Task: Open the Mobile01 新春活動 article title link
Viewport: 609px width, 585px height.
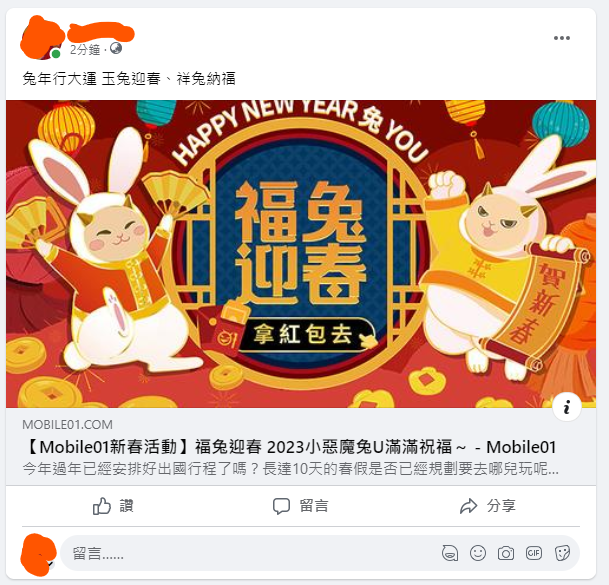Action: (x=290, y=447)
